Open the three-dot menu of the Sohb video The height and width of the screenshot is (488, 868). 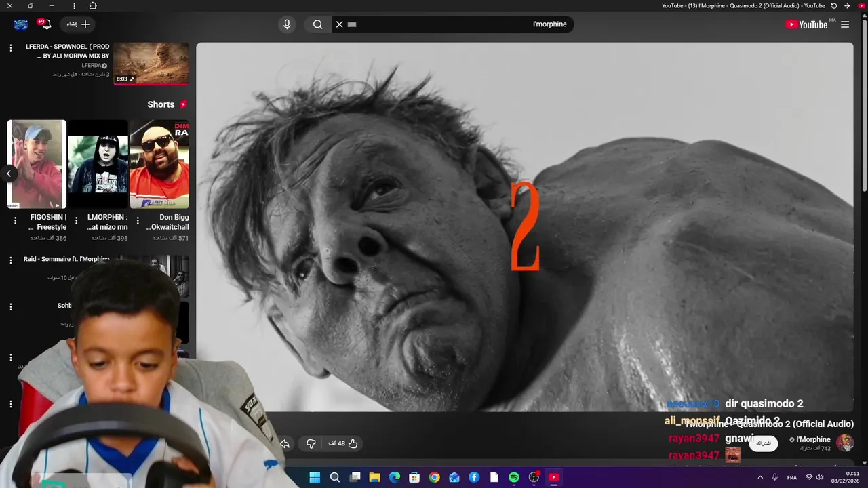pos(10,306)
